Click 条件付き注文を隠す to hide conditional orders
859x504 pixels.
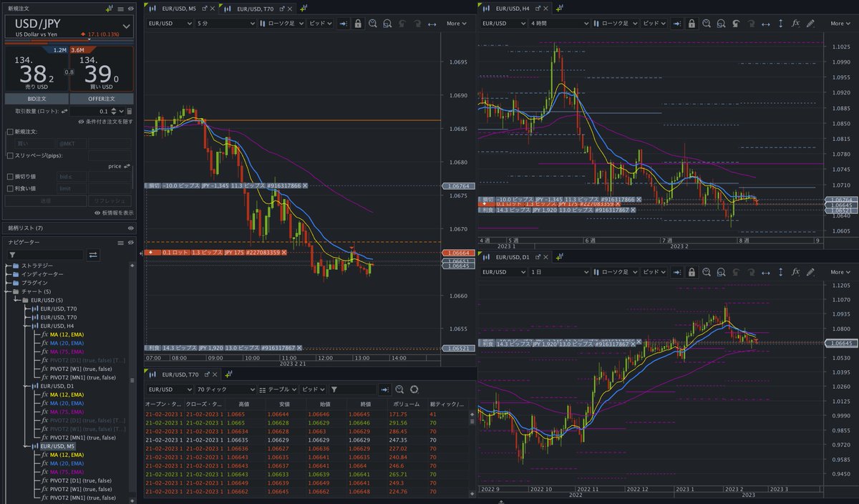(x=105, y=122)
